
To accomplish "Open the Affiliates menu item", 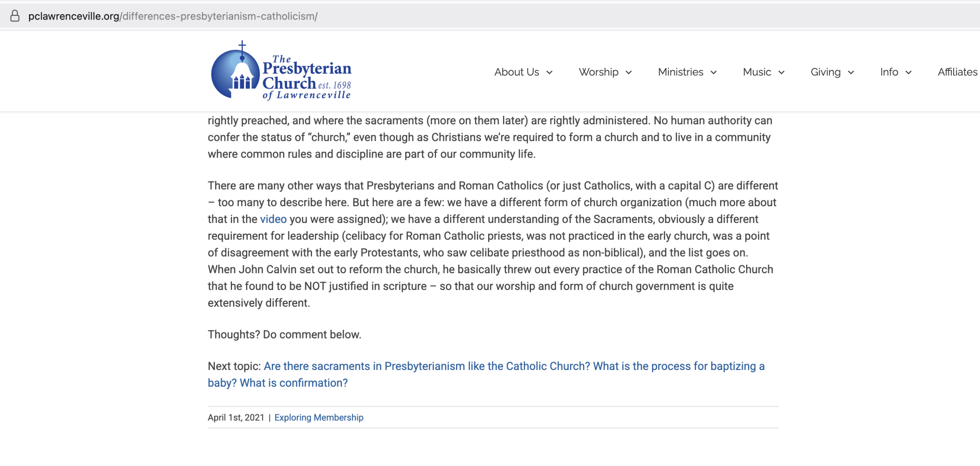I will click(x=957, y=72).
